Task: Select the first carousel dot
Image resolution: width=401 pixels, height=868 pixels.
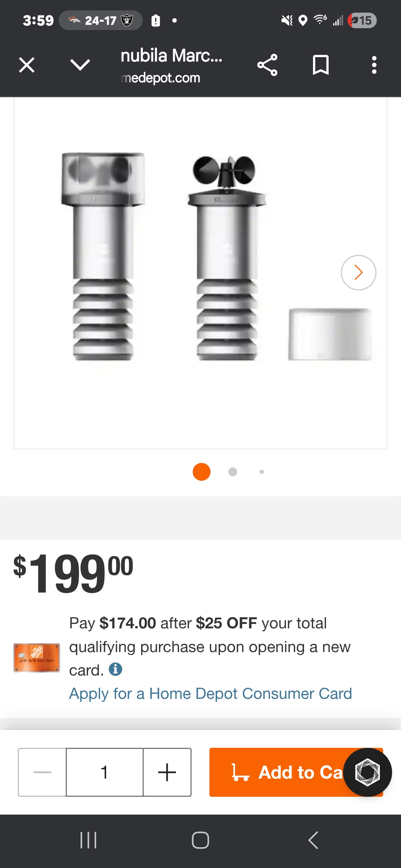Action: [202, 472]
